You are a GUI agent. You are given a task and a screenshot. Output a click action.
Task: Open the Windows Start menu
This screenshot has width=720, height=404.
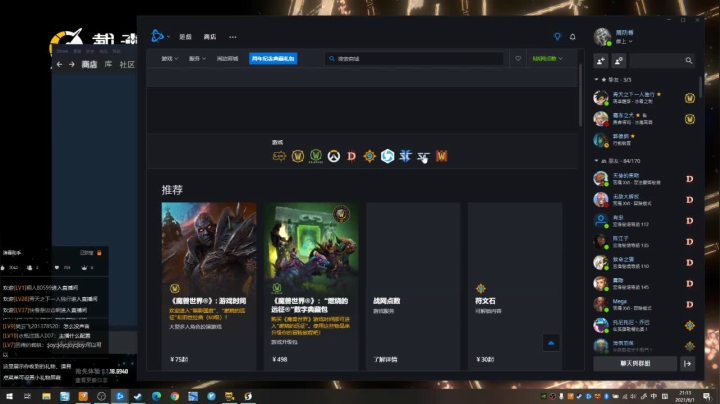pyautogui.click(x=9, y=396)
